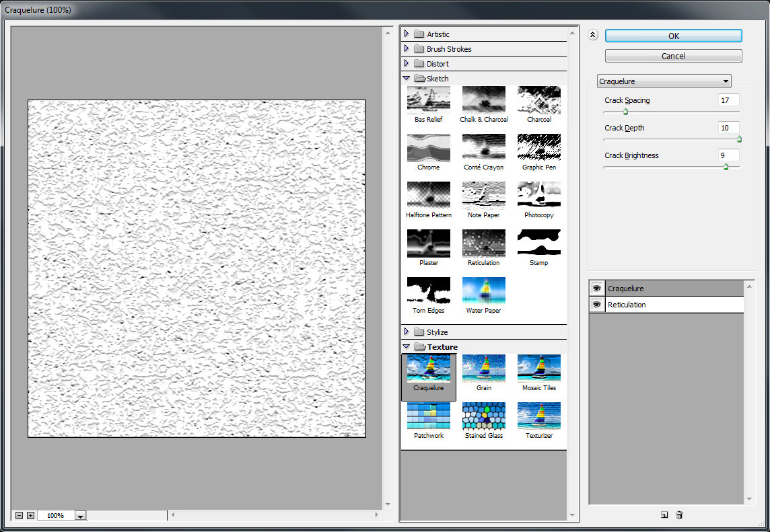Toggle visibility of Reticulation effect layer

pos(597,305)
